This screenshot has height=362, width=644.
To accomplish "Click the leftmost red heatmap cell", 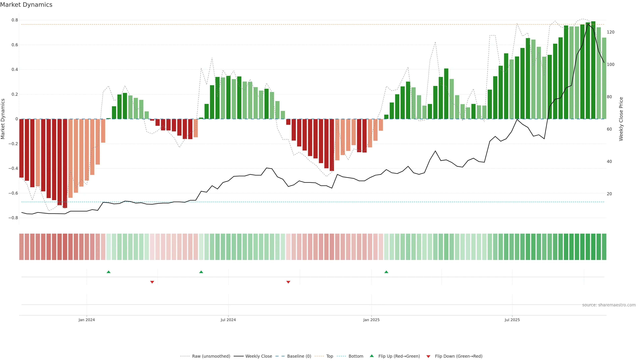I will coord(21,247).
